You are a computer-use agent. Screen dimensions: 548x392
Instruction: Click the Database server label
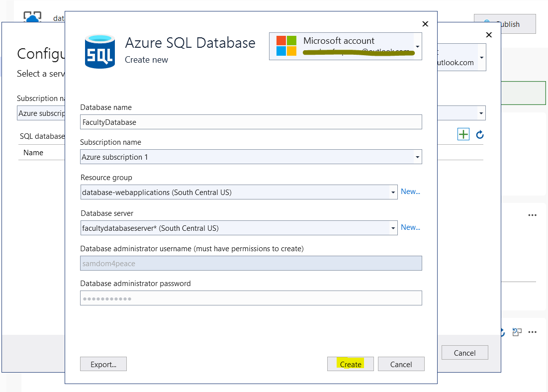(107, 213)
